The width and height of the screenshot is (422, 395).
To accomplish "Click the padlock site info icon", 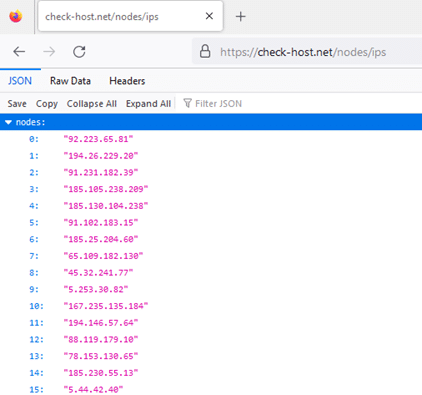I will pyautogui.click(x=205, y=52).
